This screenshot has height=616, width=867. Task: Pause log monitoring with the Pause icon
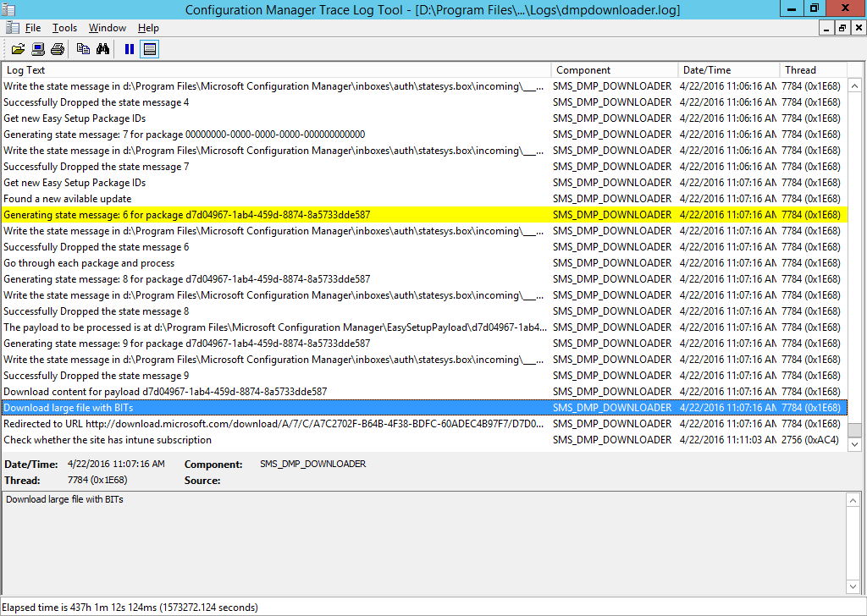point(130,49)
